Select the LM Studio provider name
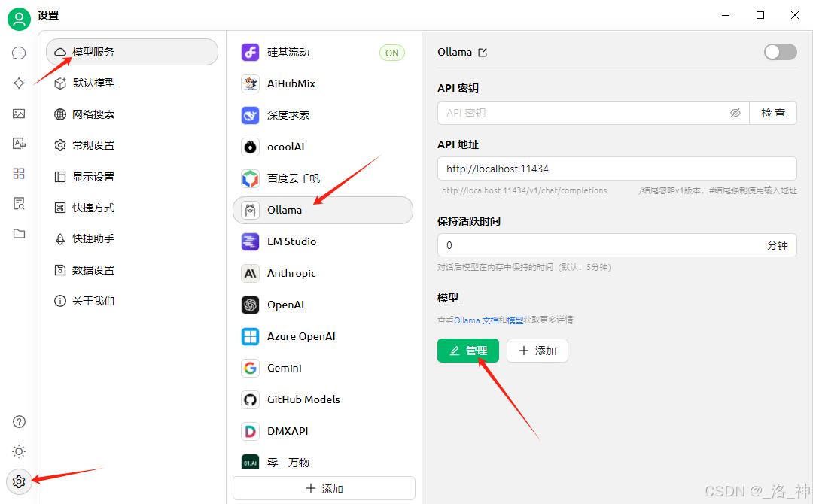The image size is (813, 504). click(291, 242)
